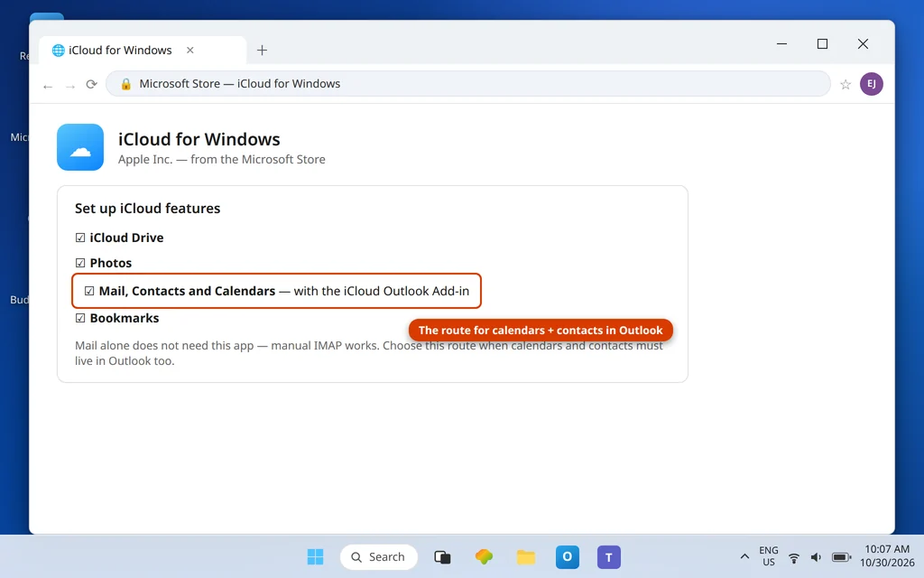
Task: Click the 'Mail alone does not need this app' note
Action: tap(369, 353)
